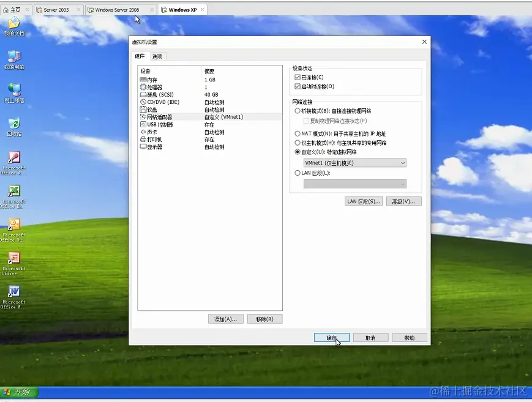Click the USB controller '存在' summary
Viewport: 532px width, 402px height.
[x=209, y=124]
